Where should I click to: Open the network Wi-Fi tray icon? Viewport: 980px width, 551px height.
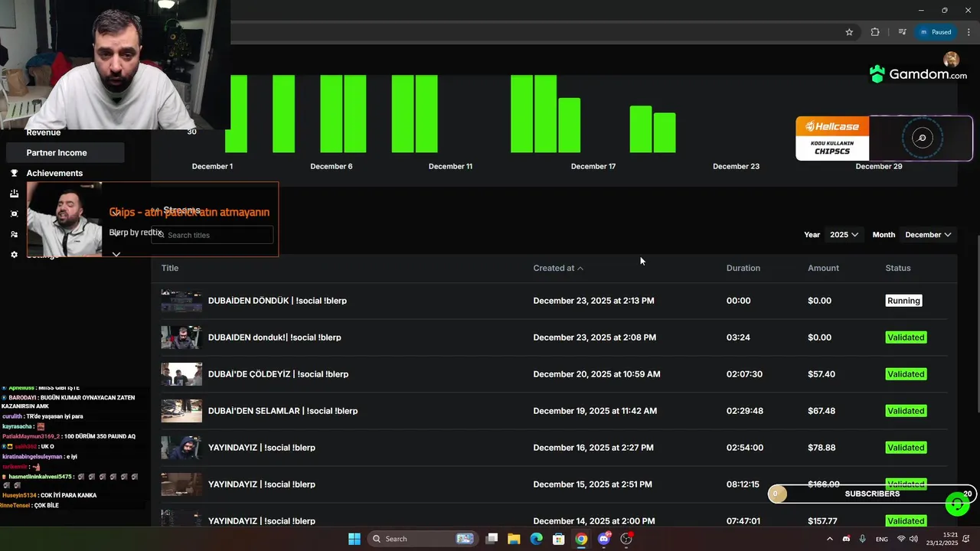tap(901, 539)
